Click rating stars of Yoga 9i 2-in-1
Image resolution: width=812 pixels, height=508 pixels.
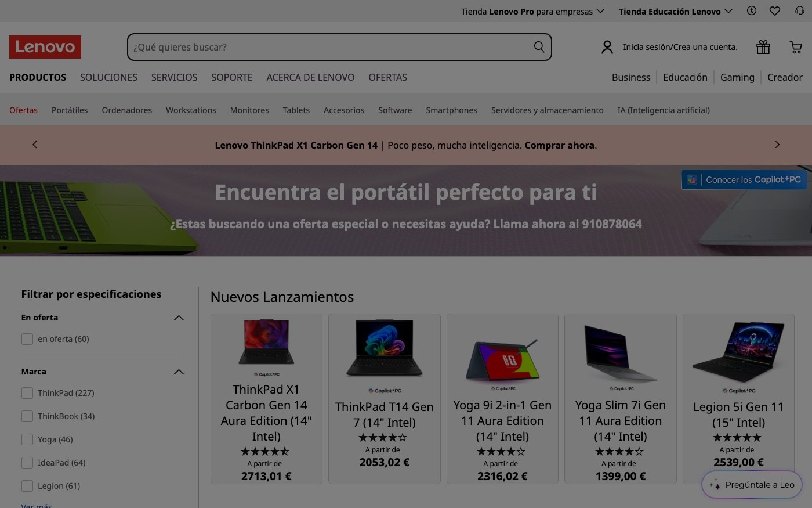(x=501, y=451)
